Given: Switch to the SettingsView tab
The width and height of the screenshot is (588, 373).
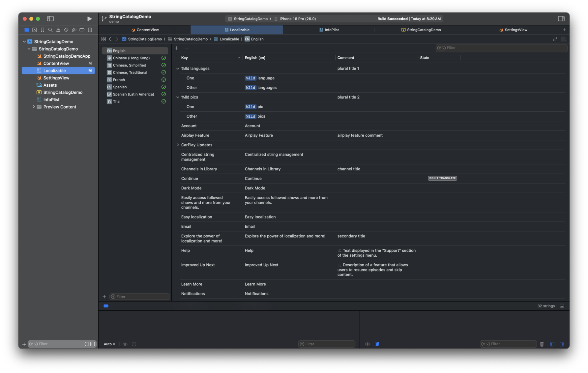Looking at the screenshot, I should (x=513, y=30).
